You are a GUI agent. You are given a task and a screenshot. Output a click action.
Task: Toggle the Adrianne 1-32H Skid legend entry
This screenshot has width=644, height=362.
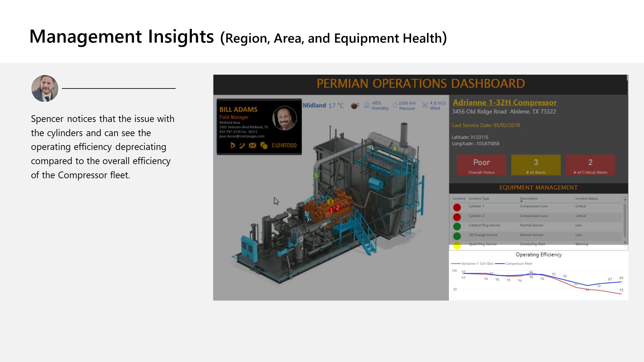(x=477, y=264)
